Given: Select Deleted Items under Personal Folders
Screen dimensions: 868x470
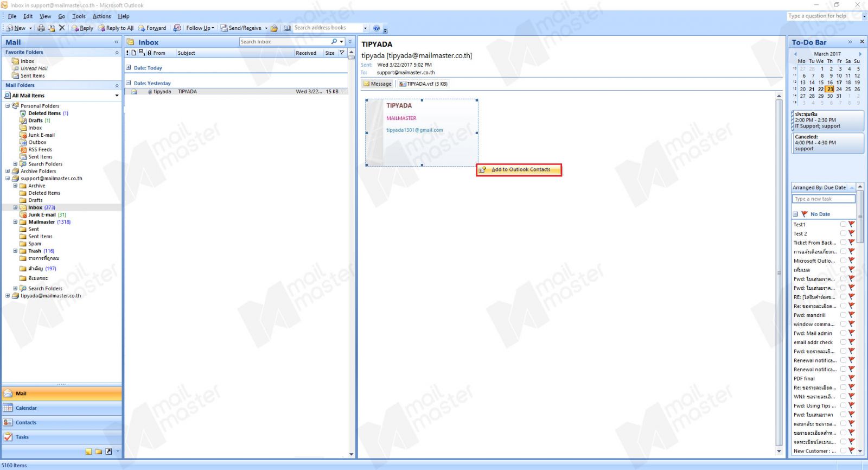Looking at the screenshot, I should click(x=44, y=113).
